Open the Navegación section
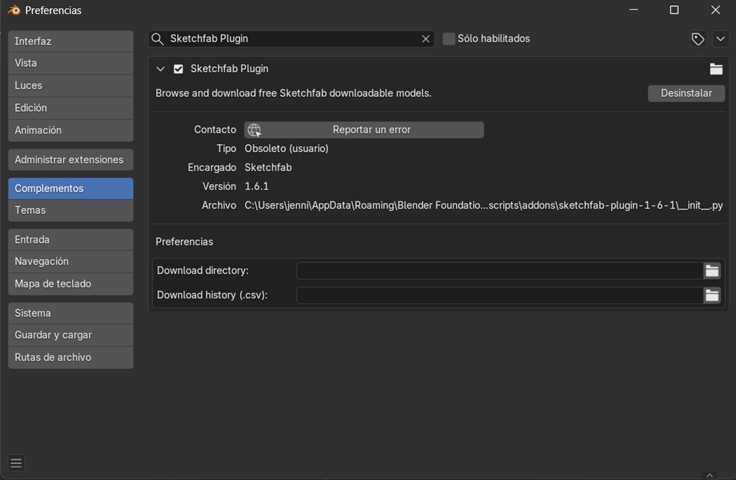The height and width of the screenshot is (480, 736). (x=71, y=262)
